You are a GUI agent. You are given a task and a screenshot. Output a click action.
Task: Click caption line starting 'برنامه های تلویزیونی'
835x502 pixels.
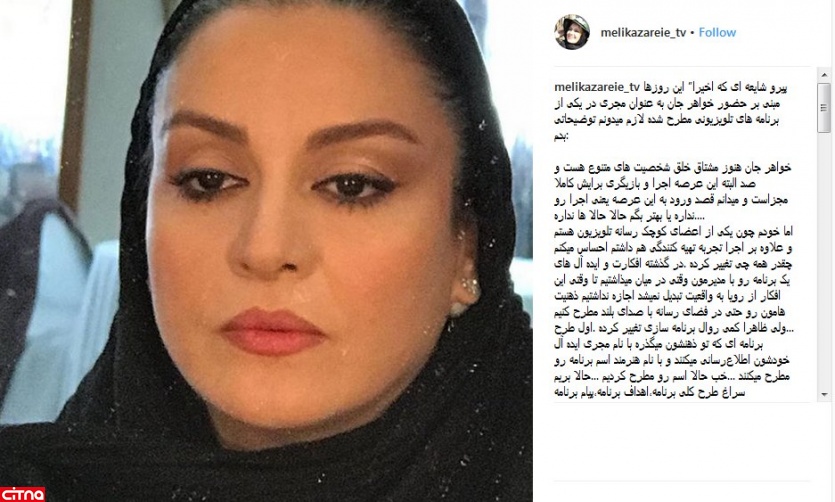click(x=667, y=120)
